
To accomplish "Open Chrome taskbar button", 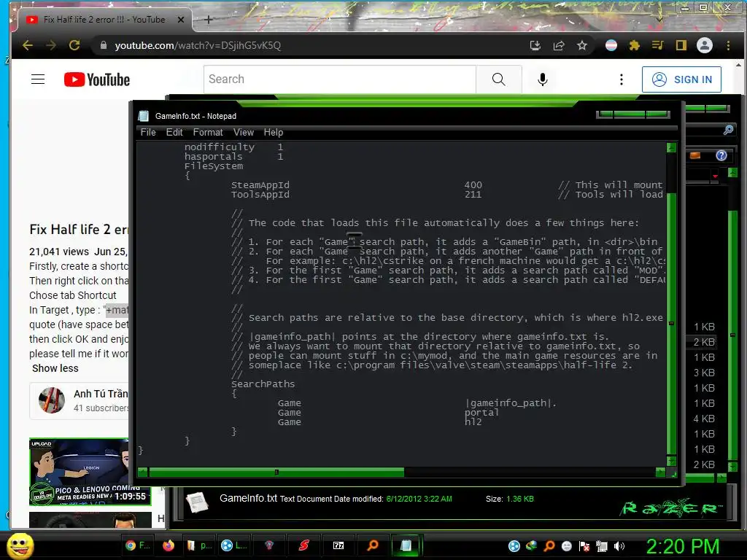I will (137, 545).
